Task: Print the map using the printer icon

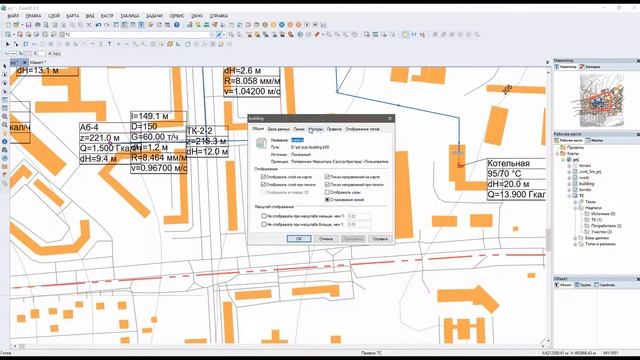Action: click(38, 25)
